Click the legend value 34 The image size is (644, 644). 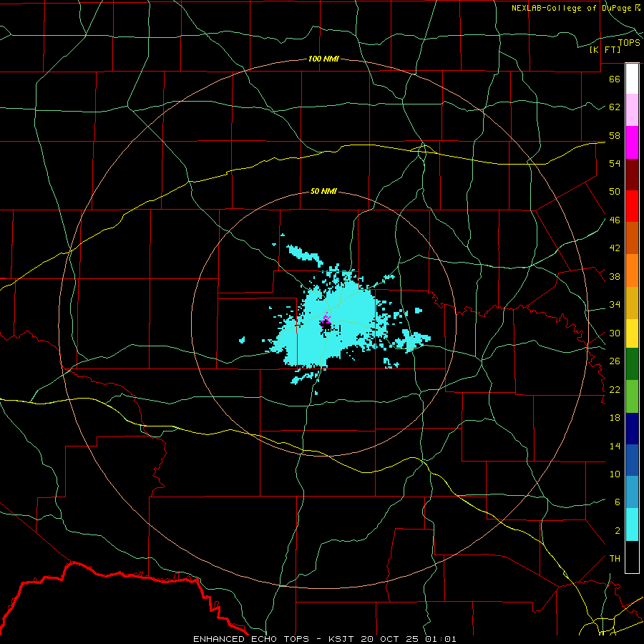pyautogui.click(x=615, y=305)
